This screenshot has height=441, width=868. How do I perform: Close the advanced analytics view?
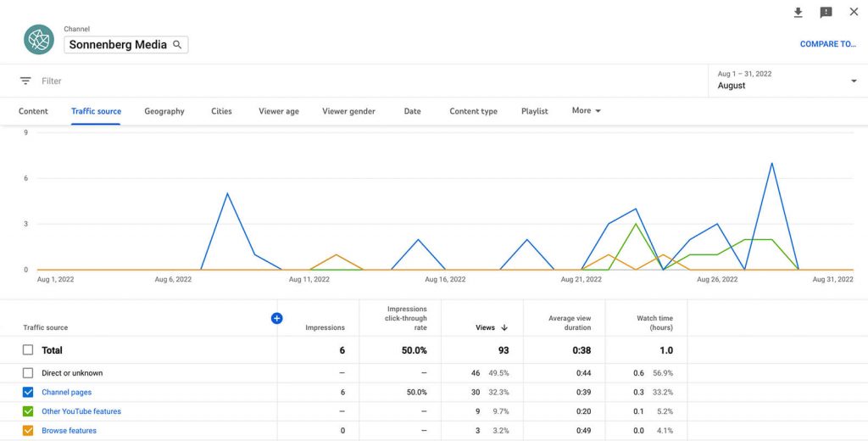(854, 12)
